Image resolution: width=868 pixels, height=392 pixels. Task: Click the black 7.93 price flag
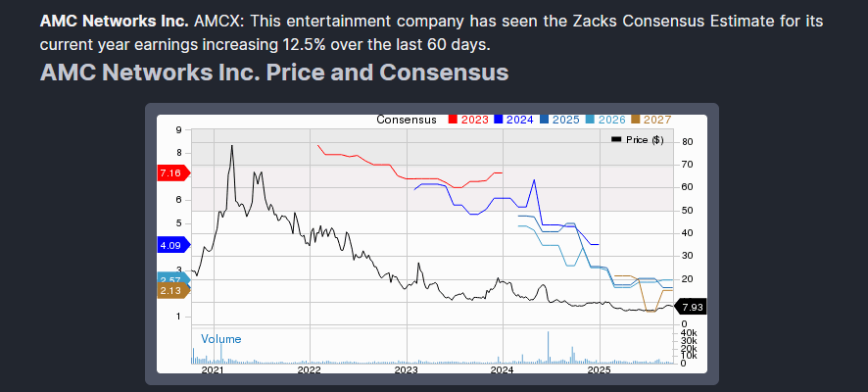pos(692,307)
